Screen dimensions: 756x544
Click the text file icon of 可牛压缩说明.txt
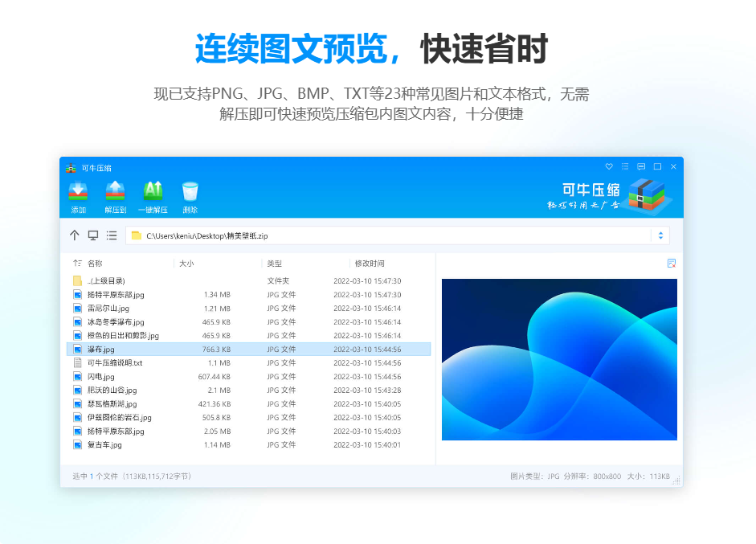tap(78, 362)
